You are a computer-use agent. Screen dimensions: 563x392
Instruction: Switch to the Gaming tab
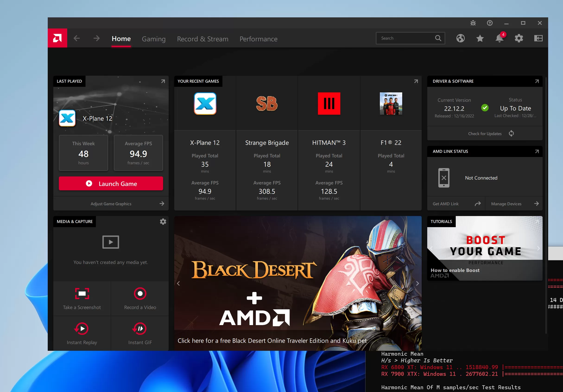[154, 39]
